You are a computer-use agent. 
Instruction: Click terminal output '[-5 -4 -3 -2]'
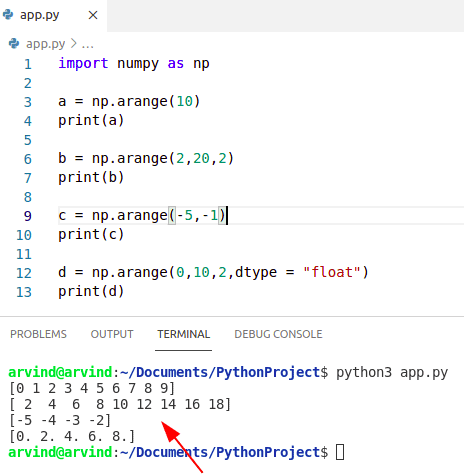(x=60, y=420)
